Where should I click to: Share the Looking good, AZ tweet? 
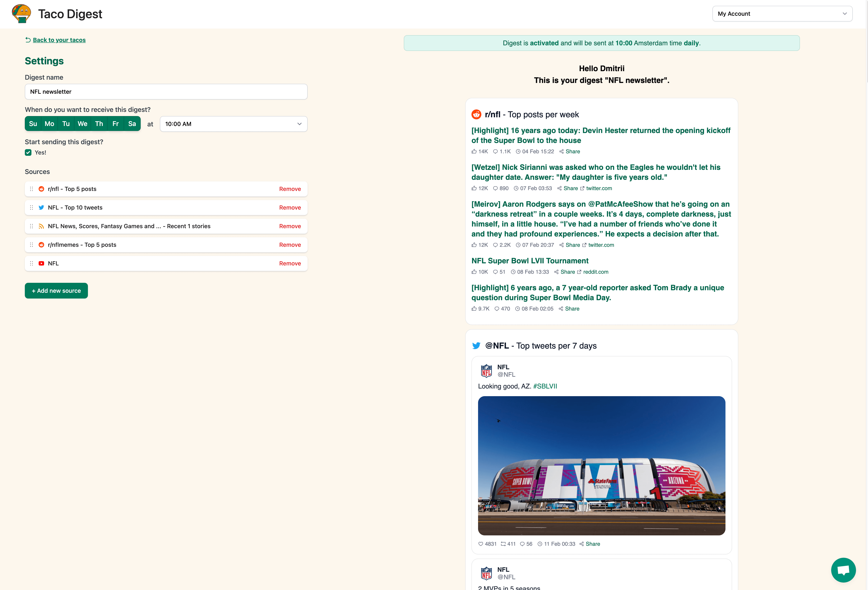point(593,544)
